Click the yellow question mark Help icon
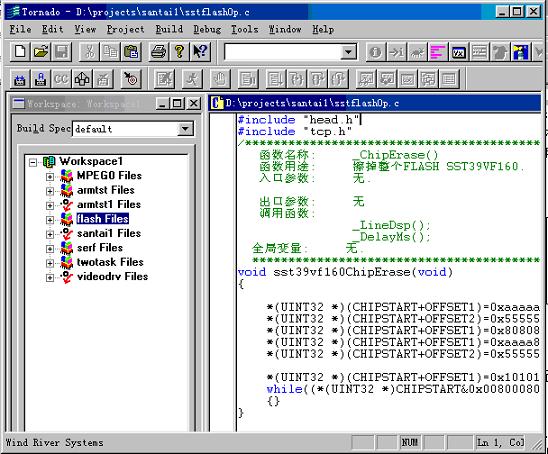548x454 pixels. 179,52
